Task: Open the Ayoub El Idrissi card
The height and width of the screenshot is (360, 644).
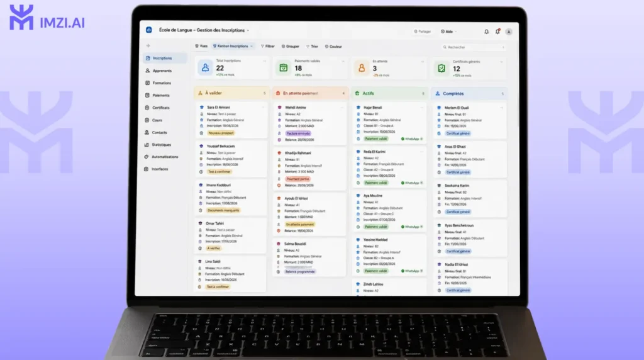Action: (x=309, y=215)
